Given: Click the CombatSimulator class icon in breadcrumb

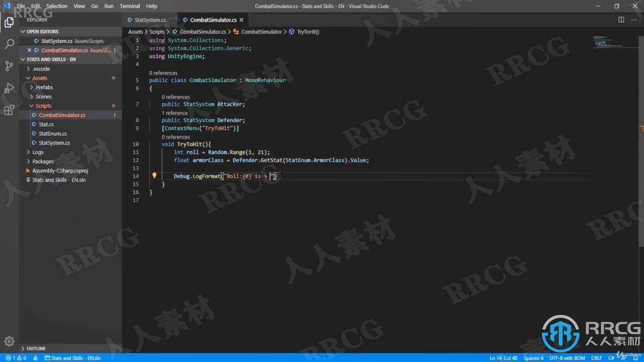Looking at the screenshot, I should coord(236,32).
